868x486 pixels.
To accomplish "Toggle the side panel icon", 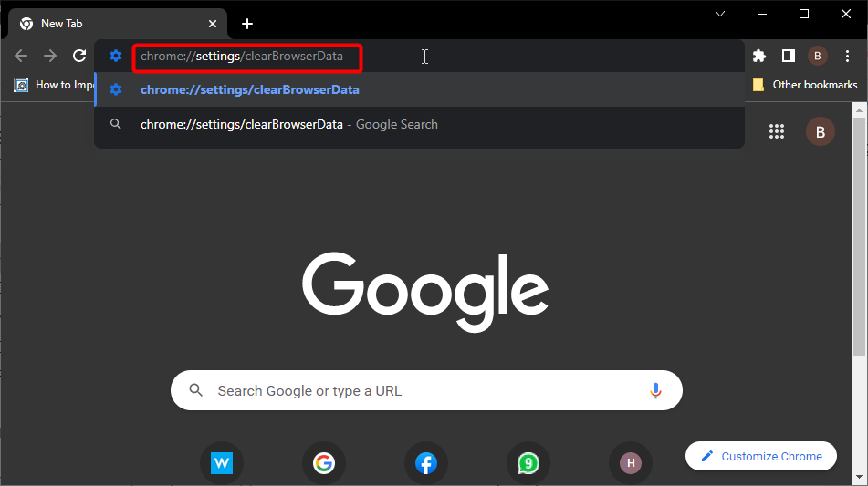I will coord(789,56).
